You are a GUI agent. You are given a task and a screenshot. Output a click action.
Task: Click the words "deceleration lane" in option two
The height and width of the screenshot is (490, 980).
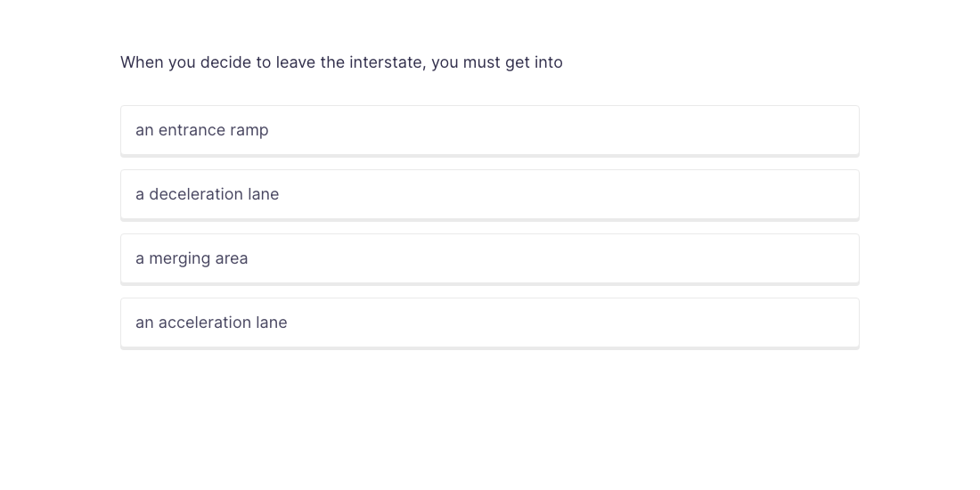(214, 194)
